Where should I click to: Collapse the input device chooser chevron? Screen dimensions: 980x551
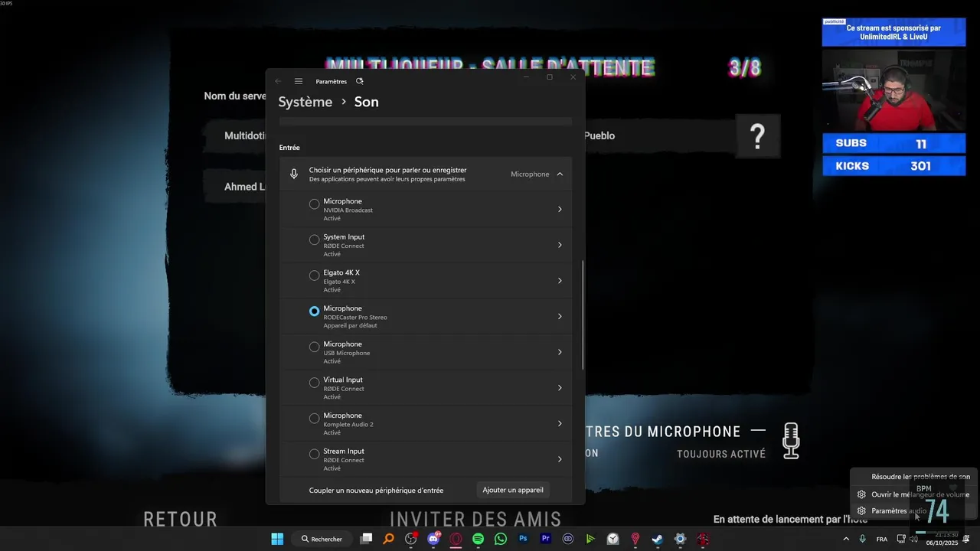coord(560,174)
